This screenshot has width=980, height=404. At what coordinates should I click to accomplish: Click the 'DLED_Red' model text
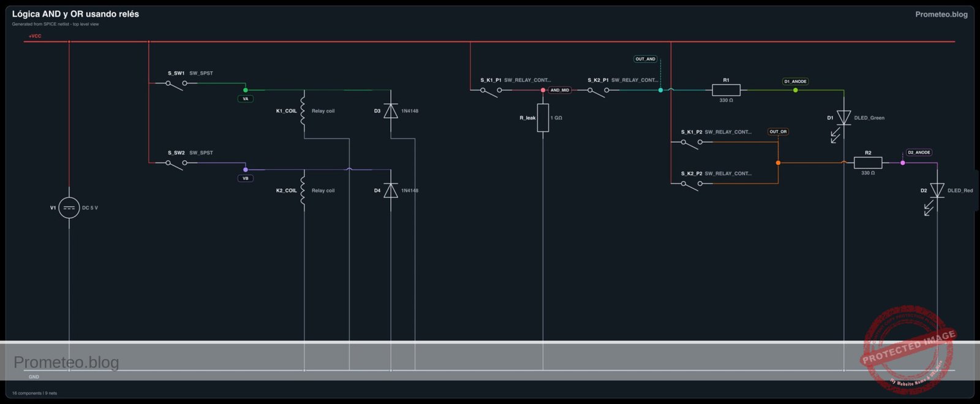[960, 191]
